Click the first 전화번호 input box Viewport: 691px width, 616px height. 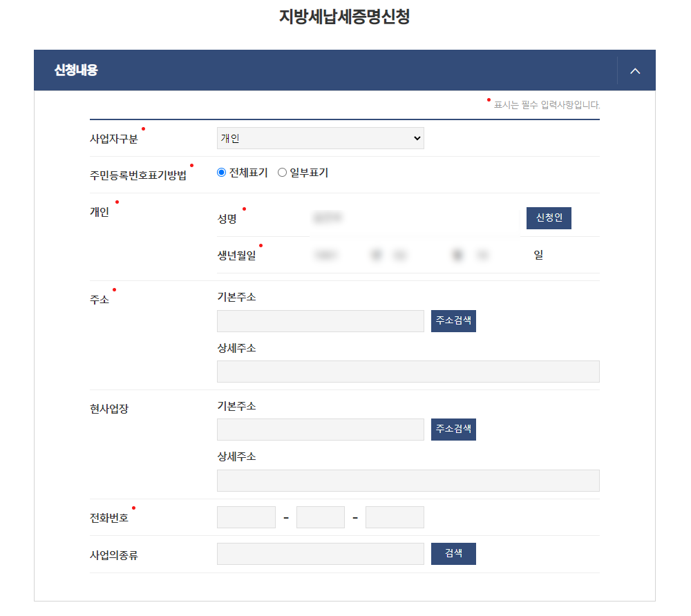point(246,517)
